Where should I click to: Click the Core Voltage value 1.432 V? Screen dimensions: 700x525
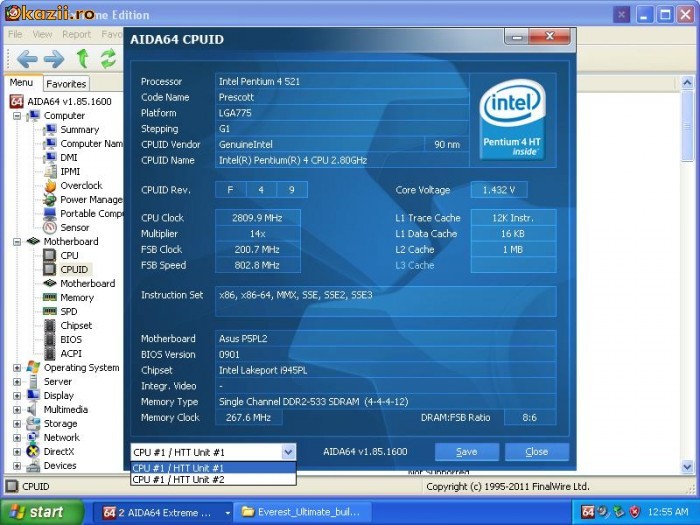[x=499, y=190]
